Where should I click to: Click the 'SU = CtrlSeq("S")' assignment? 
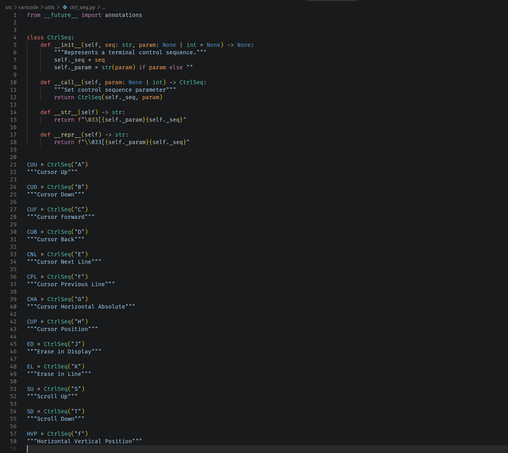[x=56, y=389]
